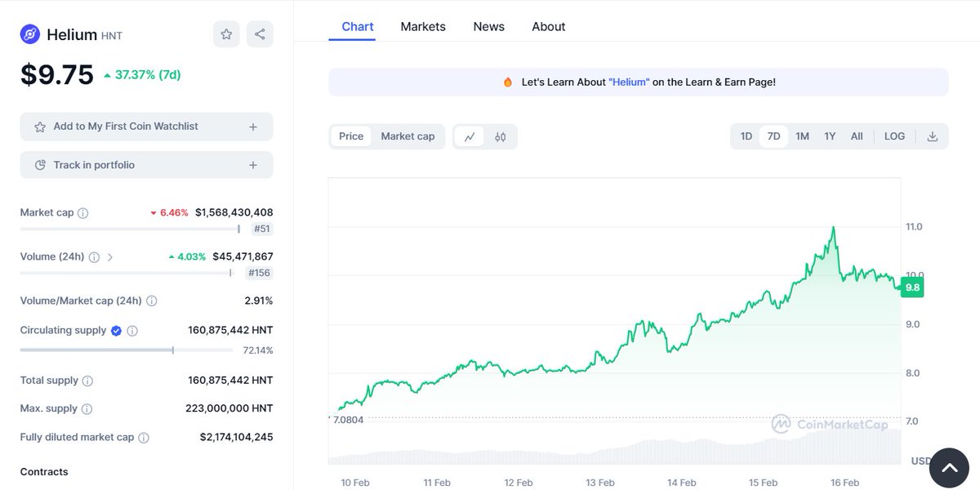Click the $2,174,104,245 fully diluted value
The image size is (980, 490).
[237, 438]
